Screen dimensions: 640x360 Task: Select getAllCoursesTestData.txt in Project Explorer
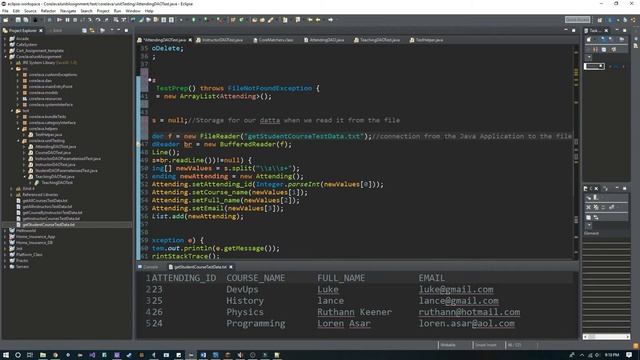point(45,200)
